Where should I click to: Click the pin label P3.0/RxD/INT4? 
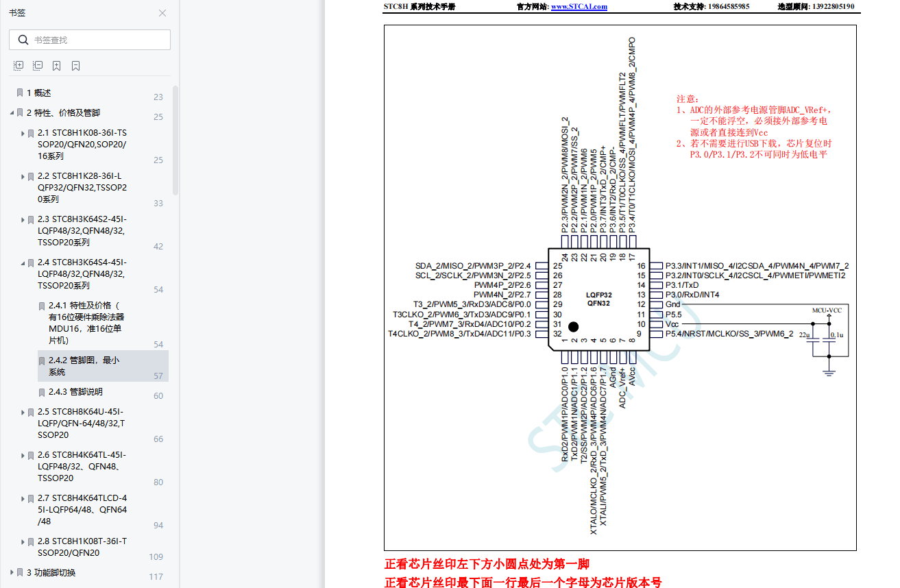[692, 295]
